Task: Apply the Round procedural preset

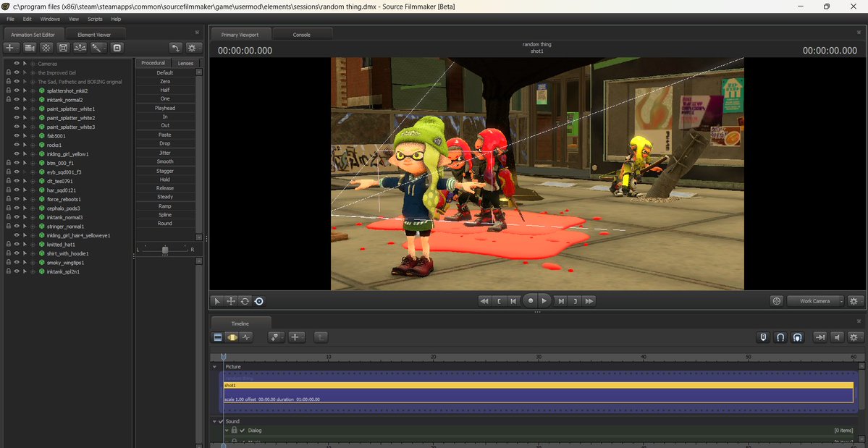Action: 165,224
